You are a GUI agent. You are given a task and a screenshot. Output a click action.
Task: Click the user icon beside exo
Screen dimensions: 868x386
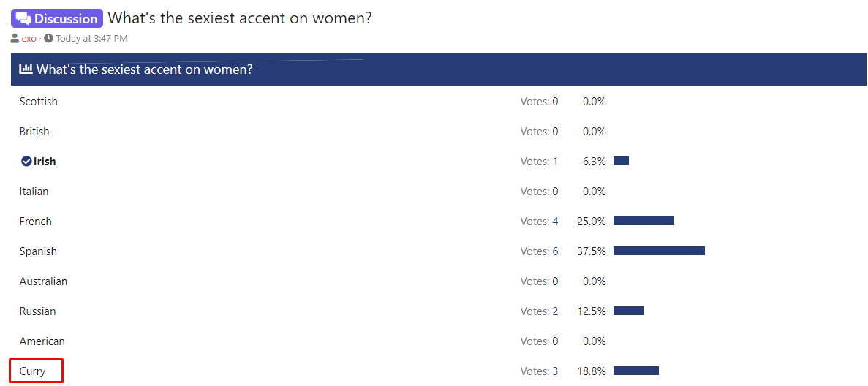[15, 38]
